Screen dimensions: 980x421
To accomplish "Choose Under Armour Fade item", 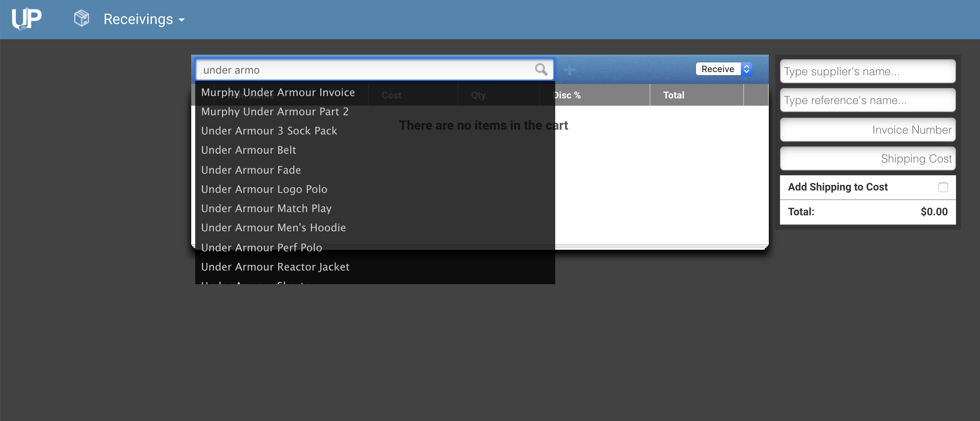I will pos(251,170).
